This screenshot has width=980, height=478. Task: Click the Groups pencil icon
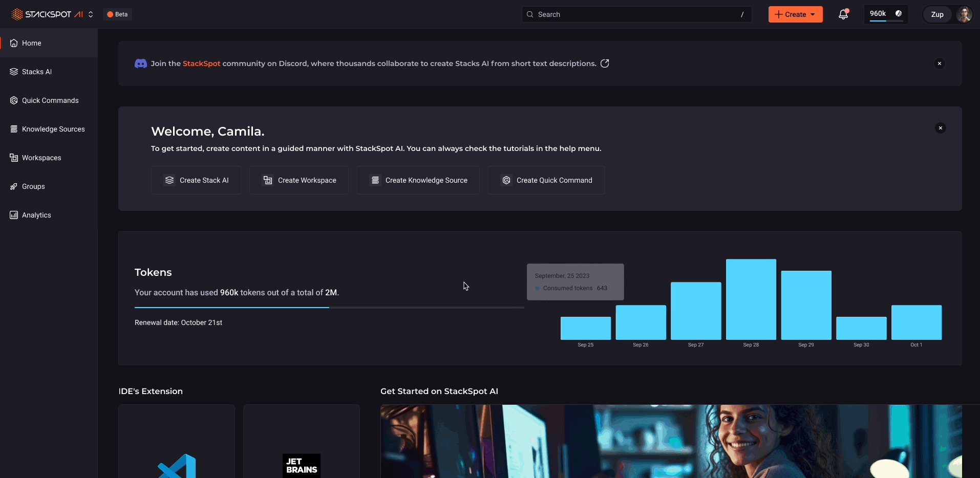point(13,186)
